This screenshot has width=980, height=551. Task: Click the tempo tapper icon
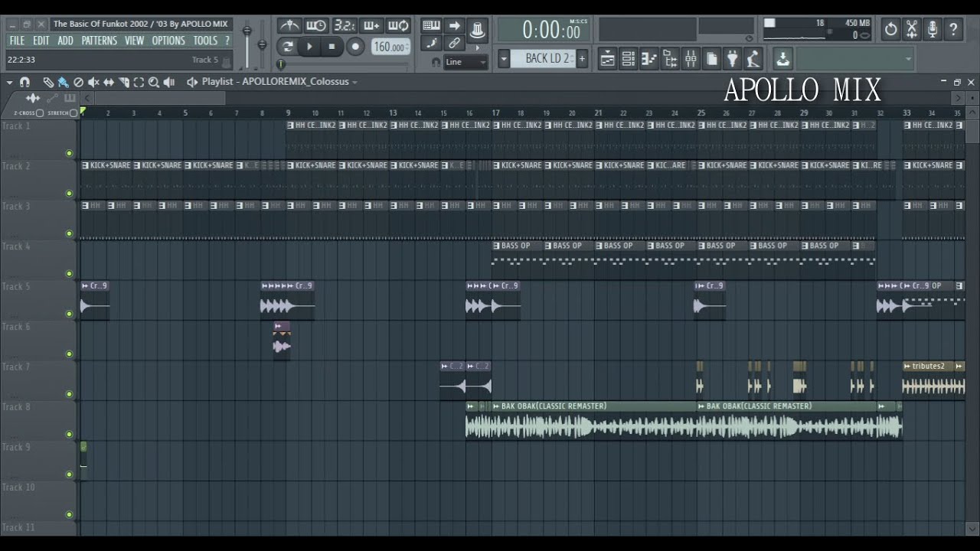[x=753, y=58]
